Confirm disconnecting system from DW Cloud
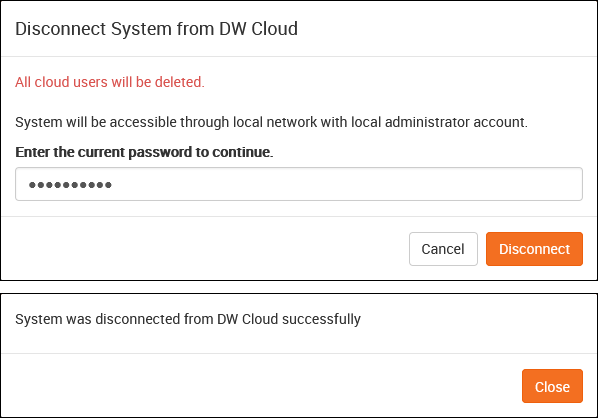Image resolution: width=598 pixels, height=418 pixels. (534, 249)
